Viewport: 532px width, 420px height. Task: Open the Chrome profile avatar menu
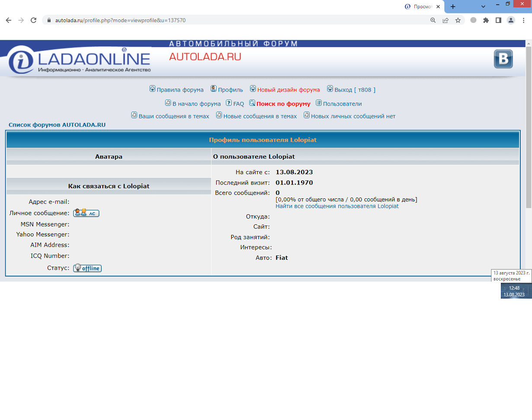point(511,20)
